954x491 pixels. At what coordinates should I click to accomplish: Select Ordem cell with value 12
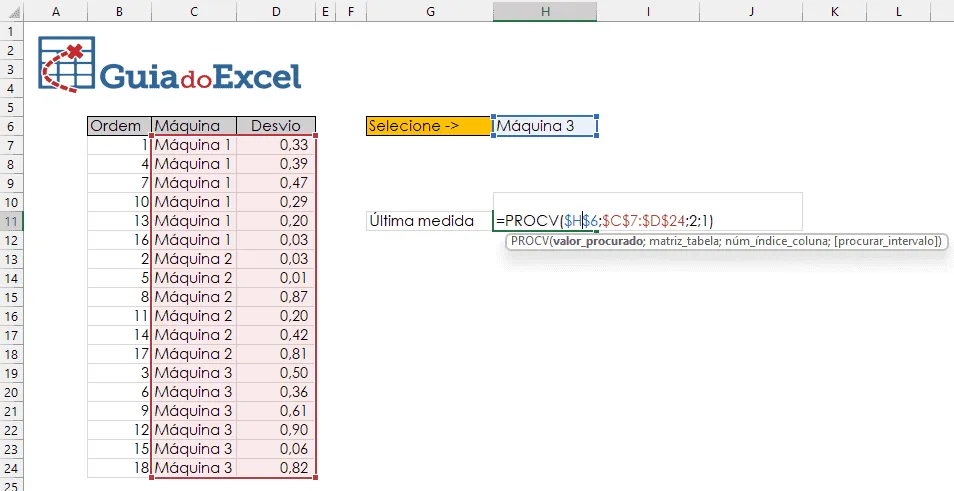[119, 430]
